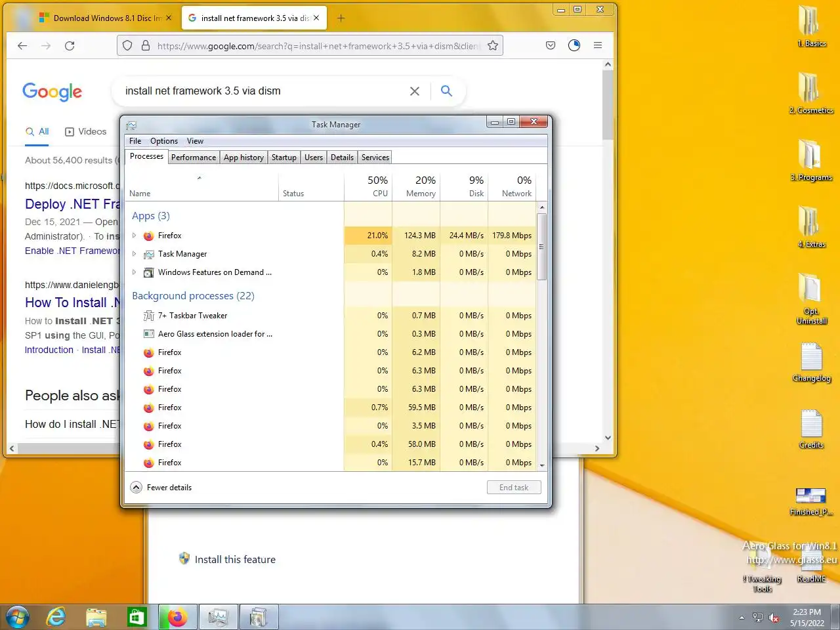The image size is (840, 630).
Task: Click the Firefox reload page icon
Action: click(70, 45)
